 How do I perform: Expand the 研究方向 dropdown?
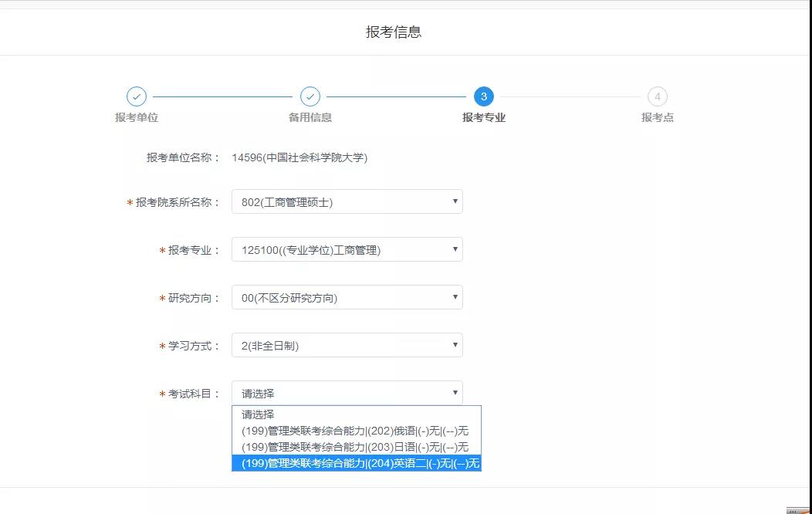tap(347, 298)
